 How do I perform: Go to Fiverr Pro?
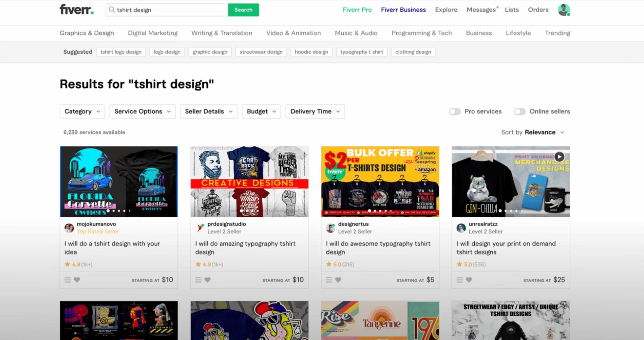point(357,10)
